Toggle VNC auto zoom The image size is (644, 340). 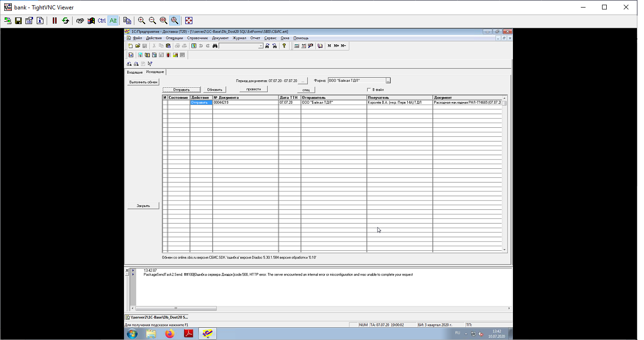(x=174, y=21)
